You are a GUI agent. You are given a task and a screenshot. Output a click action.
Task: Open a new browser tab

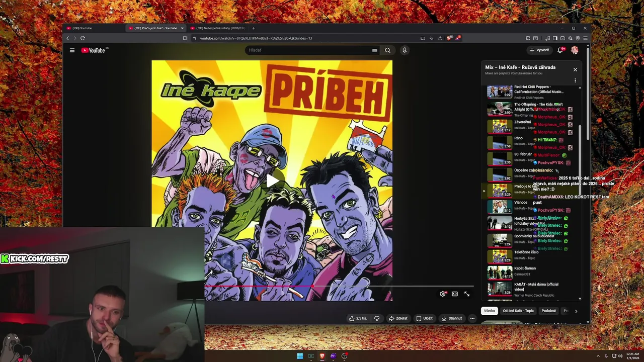(x=253, y=28)
